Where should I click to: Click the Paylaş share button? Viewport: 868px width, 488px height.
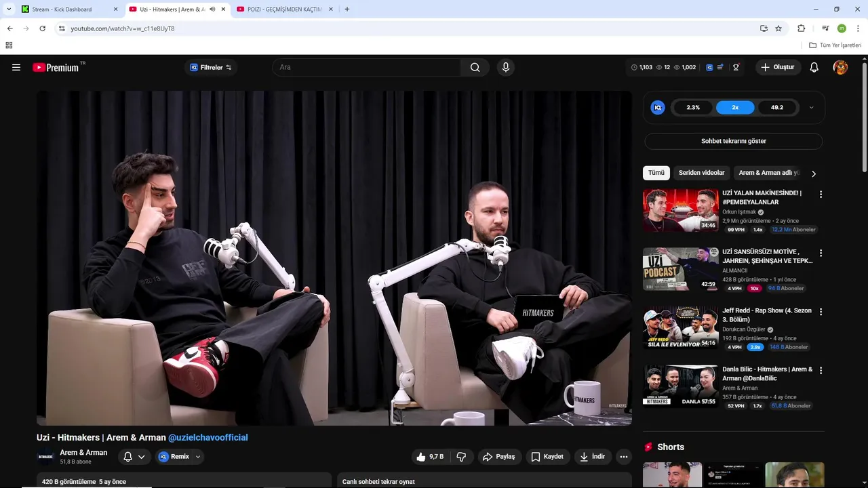(499, 457)
